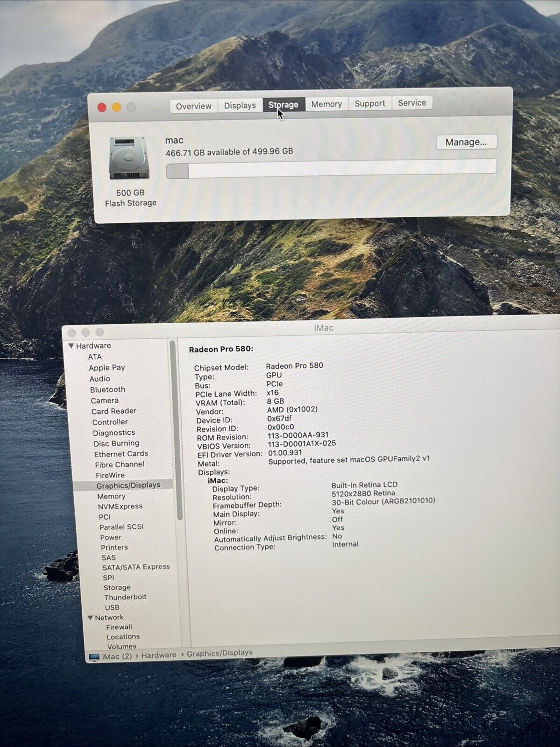Click the Manage... storage button

point(466,142)
